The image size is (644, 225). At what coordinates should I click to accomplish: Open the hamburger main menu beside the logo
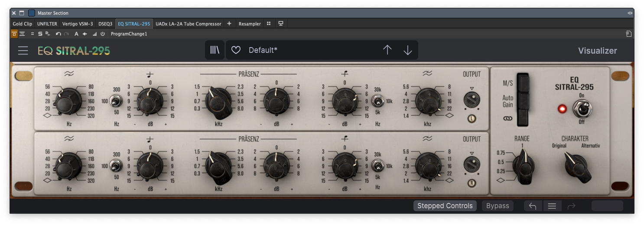coord(23,51)
